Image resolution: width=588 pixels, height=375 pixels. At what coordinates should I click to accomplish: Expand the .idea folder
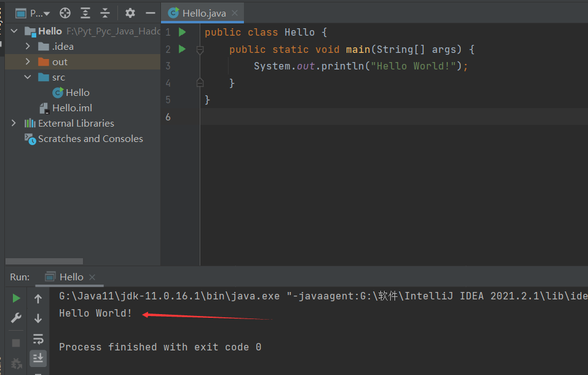point(28,46)
